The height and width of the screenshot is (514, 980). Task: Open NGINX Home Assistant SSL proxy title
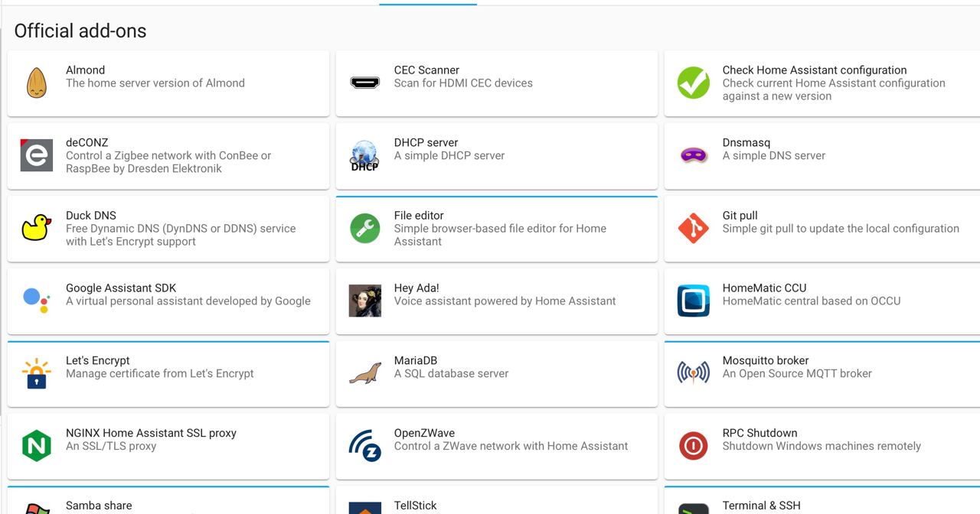(151, 433)
